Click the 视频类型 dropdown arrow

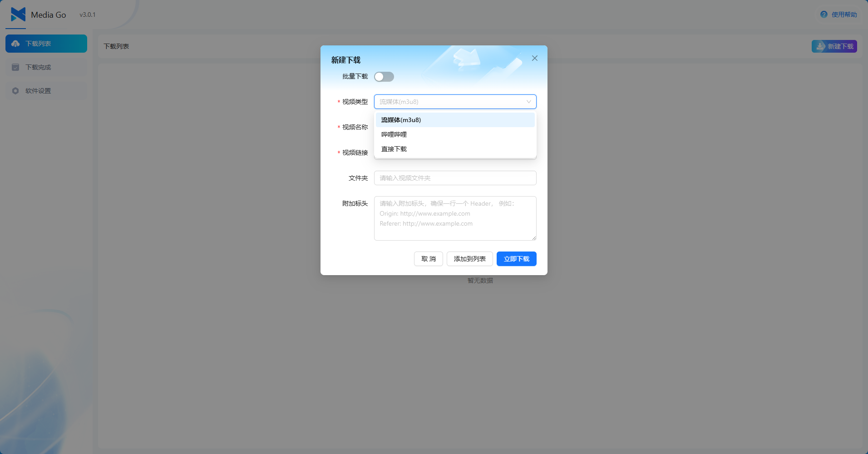529,102
